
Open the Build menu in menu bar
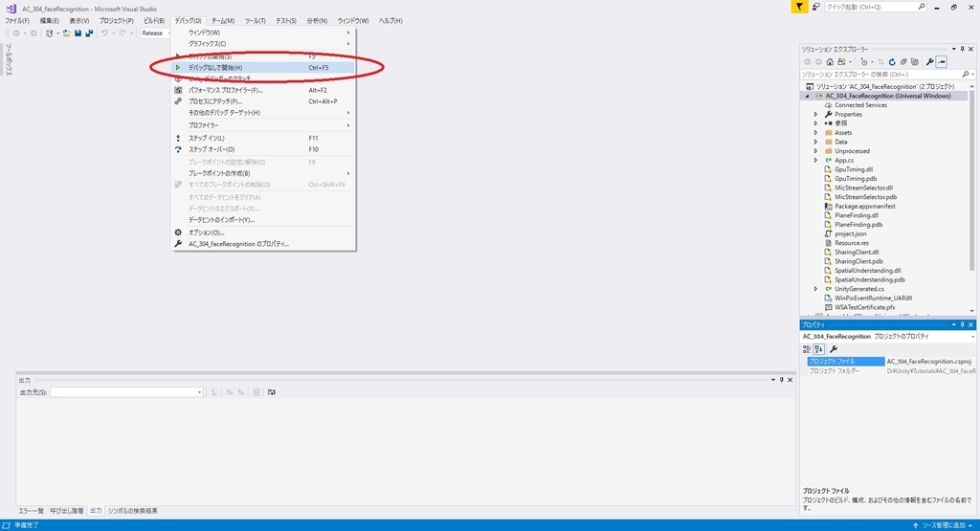[154, 21]
